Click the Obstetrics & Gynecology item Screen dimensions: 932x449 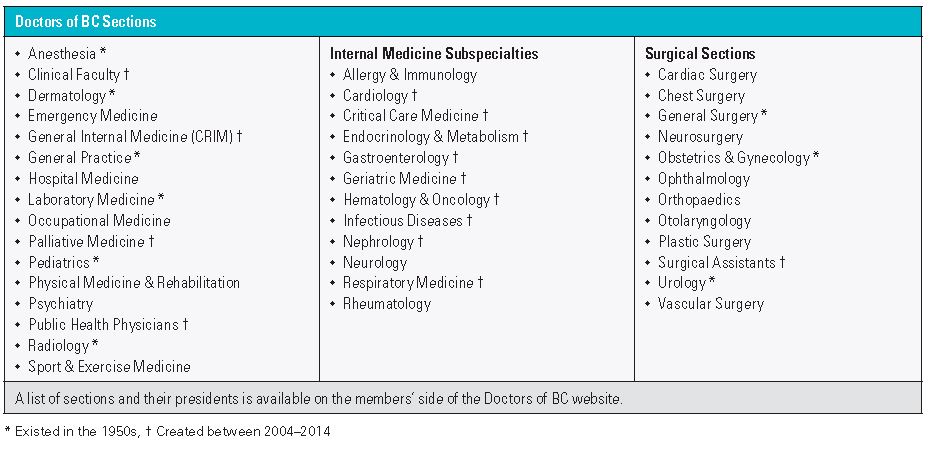pyautogui.click(x=733, y=158)
